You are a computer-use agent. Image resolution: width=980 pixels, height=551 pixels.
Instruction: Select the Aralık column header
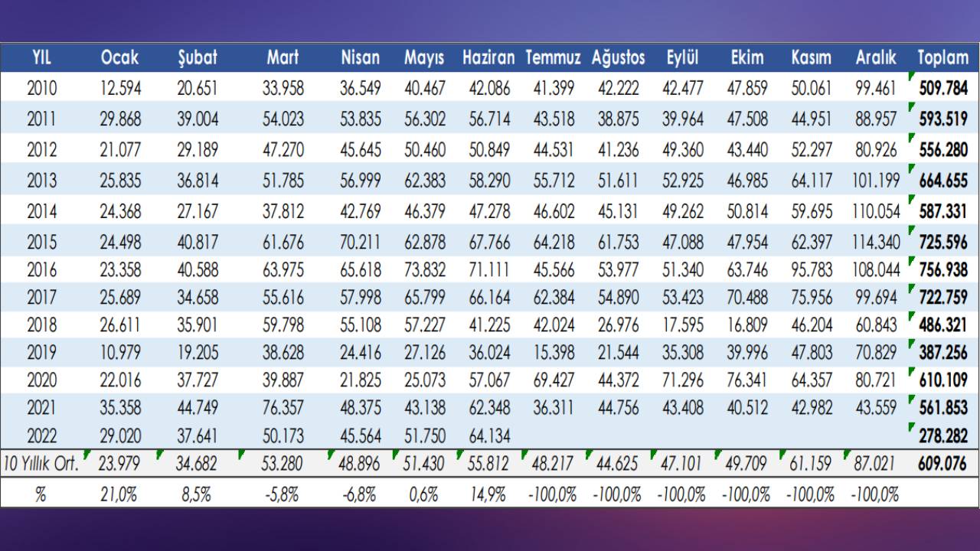(876, 57)
